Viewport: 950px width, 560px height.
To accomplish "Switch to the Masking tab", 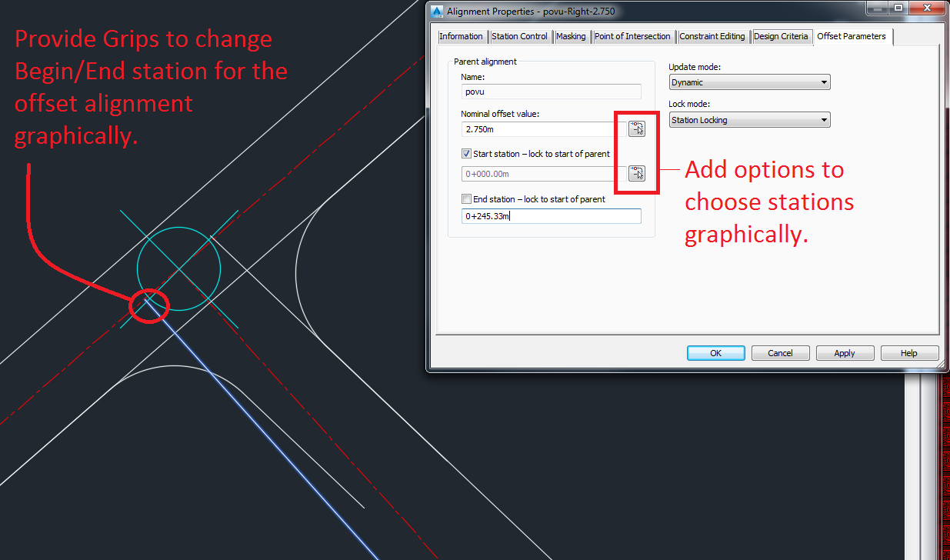I will coord(571,36).
